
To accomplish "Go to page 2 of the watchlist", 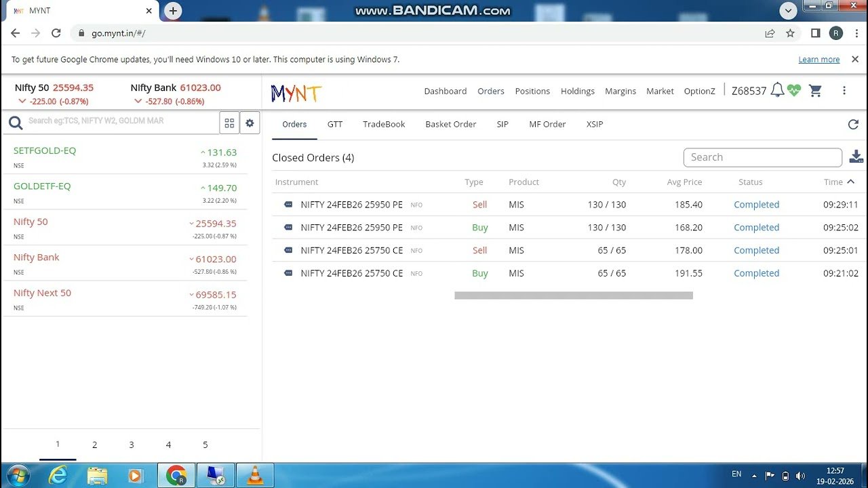I will pos(94,445).
